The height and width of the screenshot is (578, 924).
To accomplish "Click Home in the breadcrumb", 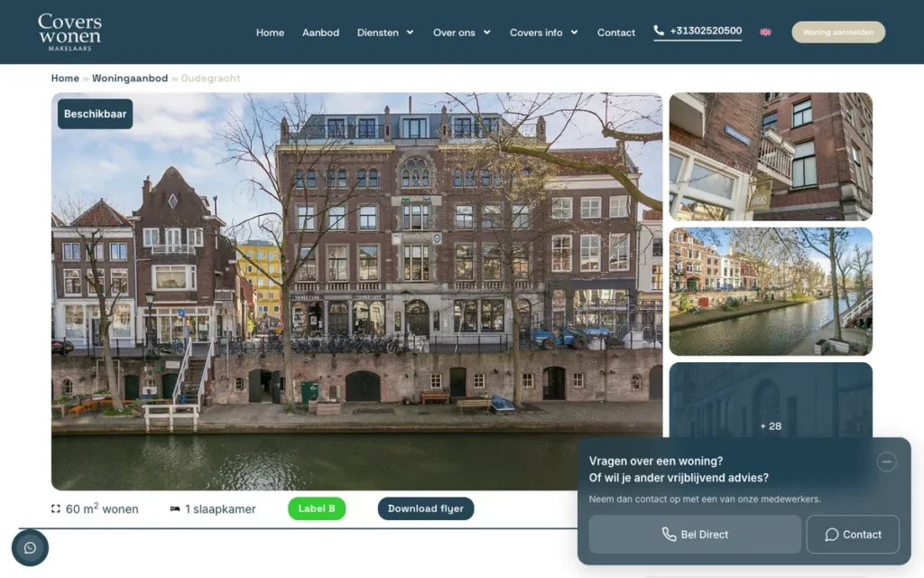I will [x=65, y=78].
